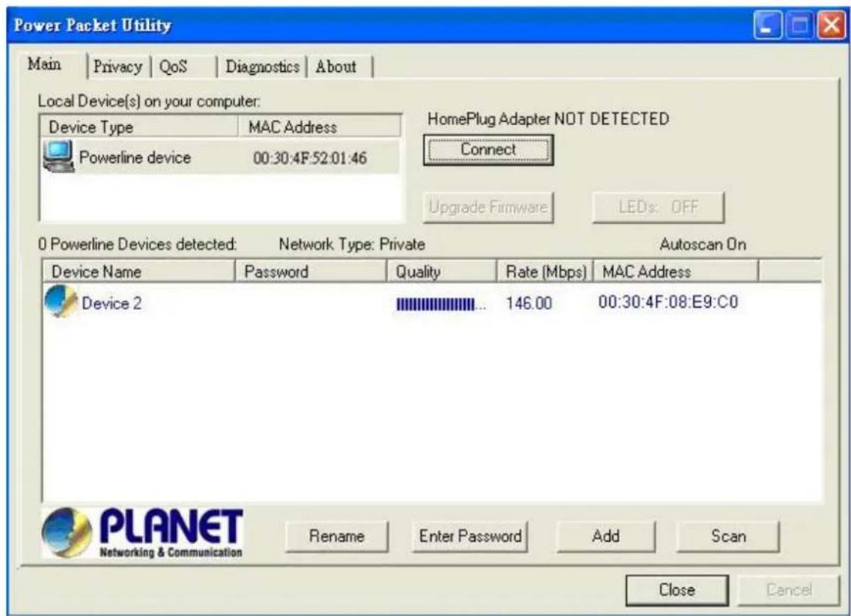Click MAC address 00:30:4F:52:01:46
The image size is (851, 616).
[x=310, y=159]
